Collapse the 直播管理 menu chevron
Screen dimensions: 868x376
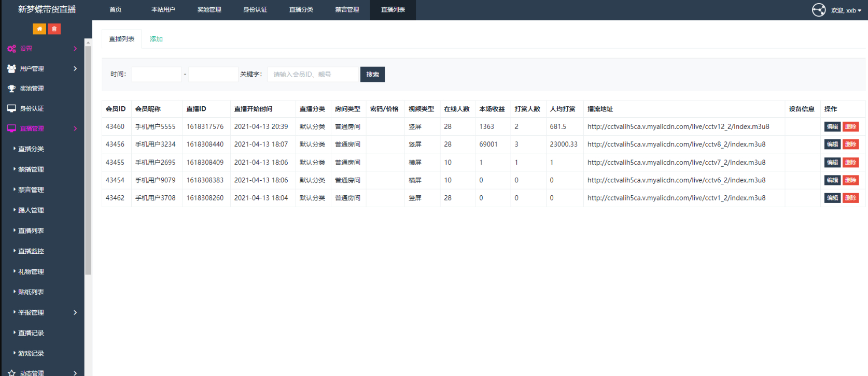tap(75, 128)
